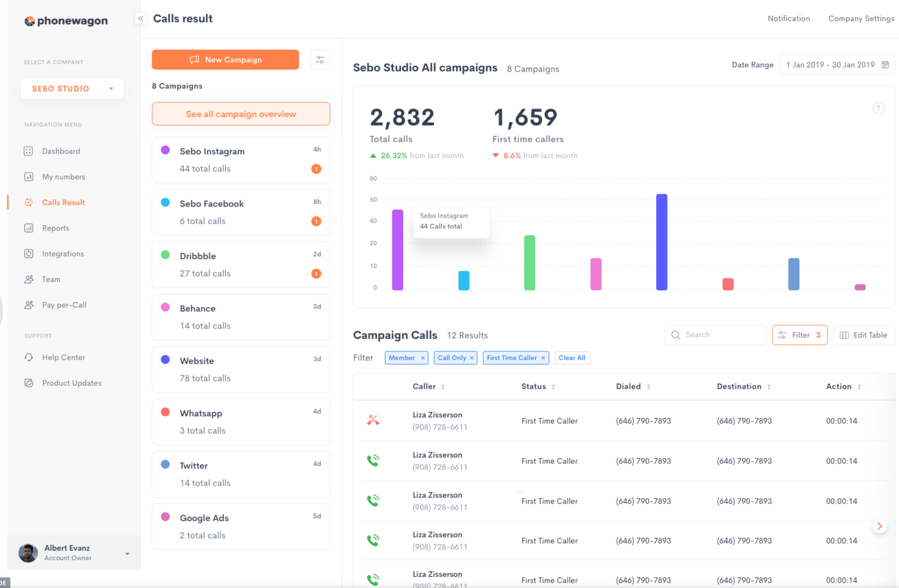Screen dimensions: 899x588
Task: Remove the Call Only filter tag
Action: click(x=472, y=358)
